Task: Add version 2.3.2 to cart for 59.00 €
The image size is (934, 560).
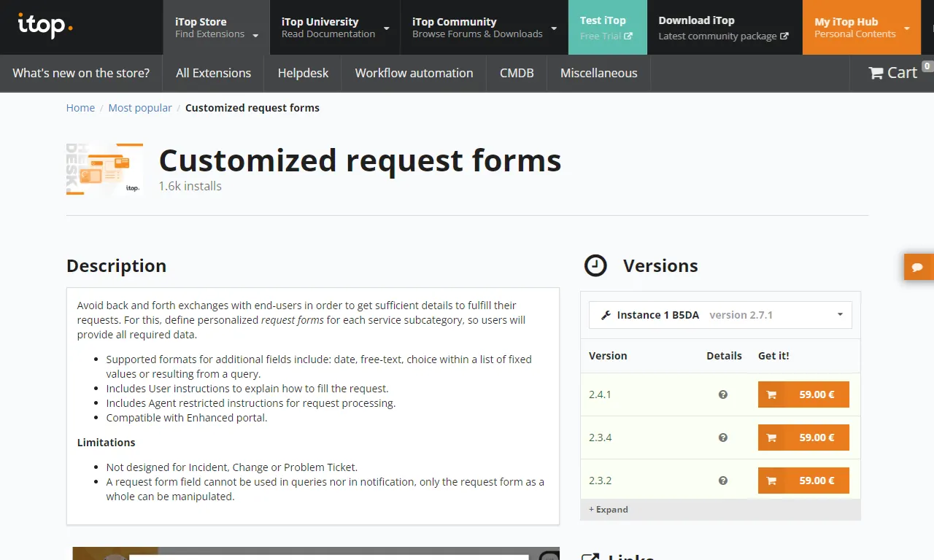Action: tap(803, 481)
